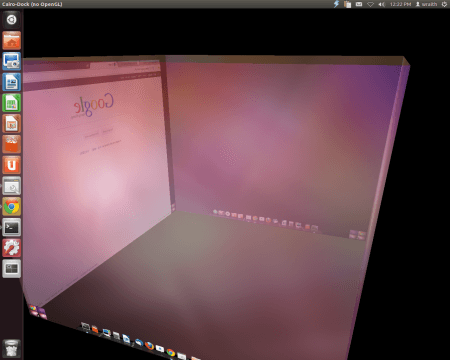Launch Ubuntu Software Center
Image resolution: width=450 pixels, height=360 pixels.
(12, 144)
